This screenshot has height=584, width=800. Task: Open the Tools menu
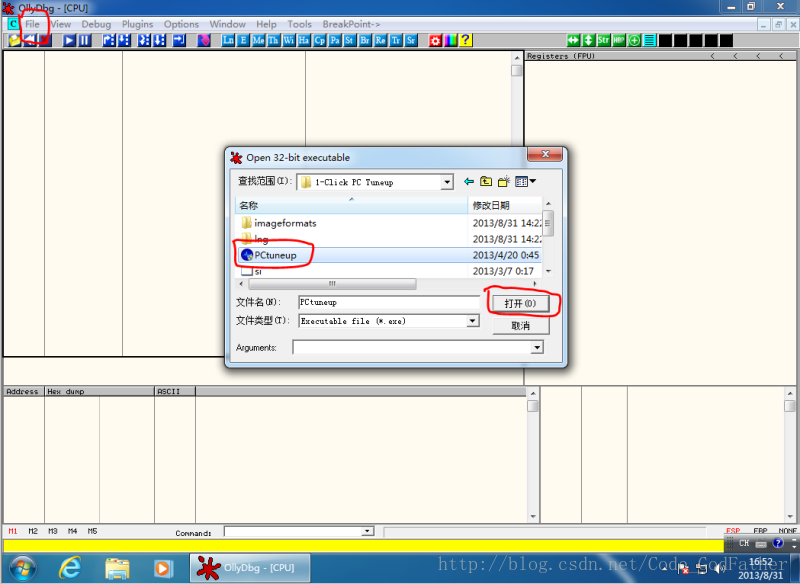coord(299,24)
